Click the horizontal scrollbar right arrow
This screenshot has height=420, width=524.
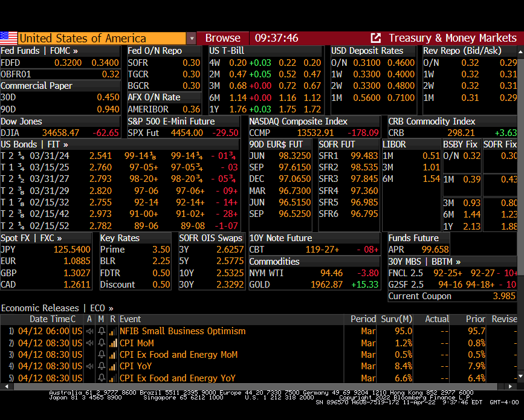pos(510,386)
